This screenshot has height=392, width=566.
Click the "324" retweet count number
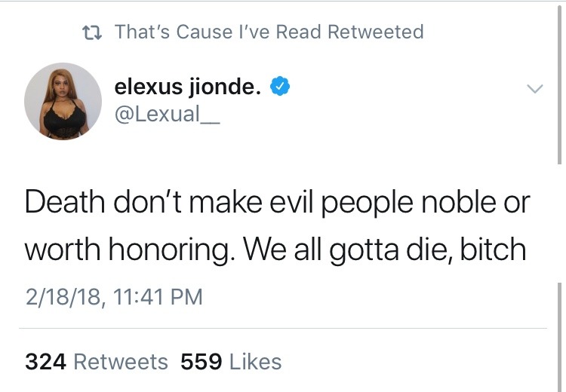(45, 362)
